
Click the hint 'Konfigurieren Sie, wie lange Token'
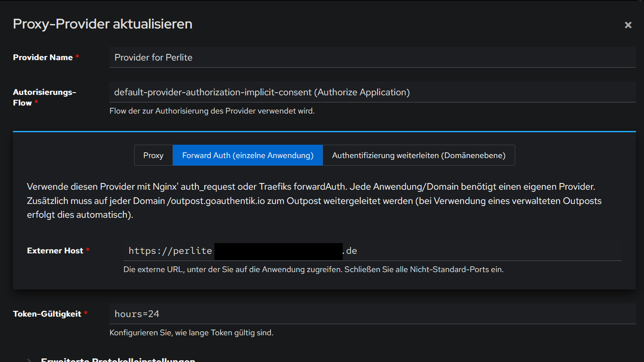pos(191,333)
